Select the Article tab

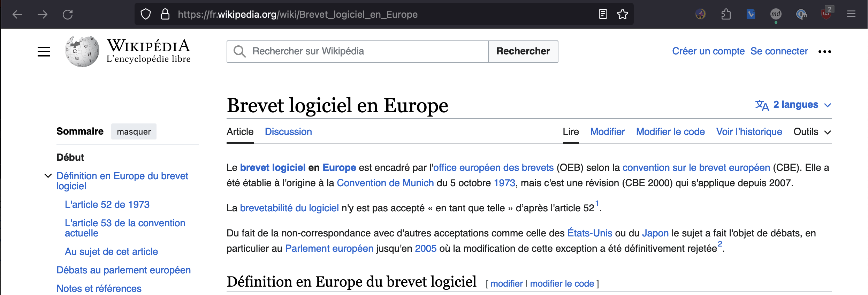point(240,132)
